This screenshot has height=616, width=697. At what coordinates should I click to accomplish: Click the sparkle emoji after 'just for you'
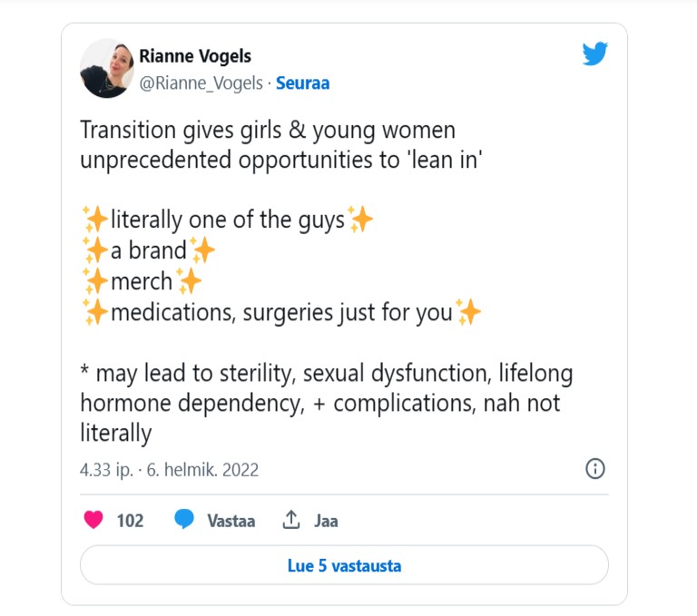pos(468,313)
